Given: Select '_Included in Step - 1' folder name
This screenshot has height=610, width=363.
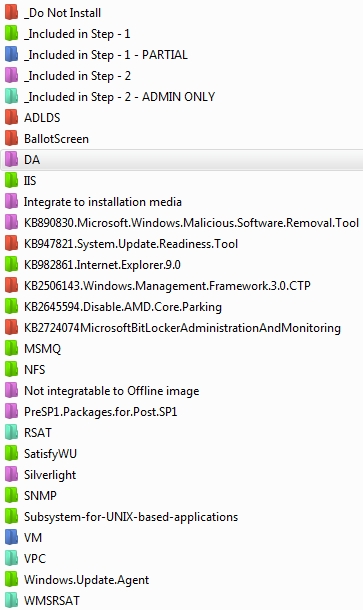Looking at the screenshot, I should coord(77,34).
